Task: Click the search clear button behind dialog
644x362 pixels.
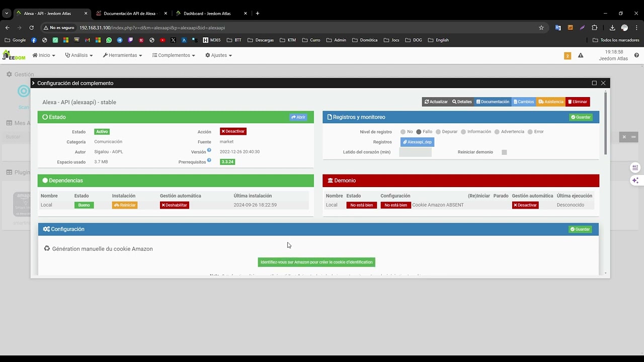Action: click(x=624, y=137)
